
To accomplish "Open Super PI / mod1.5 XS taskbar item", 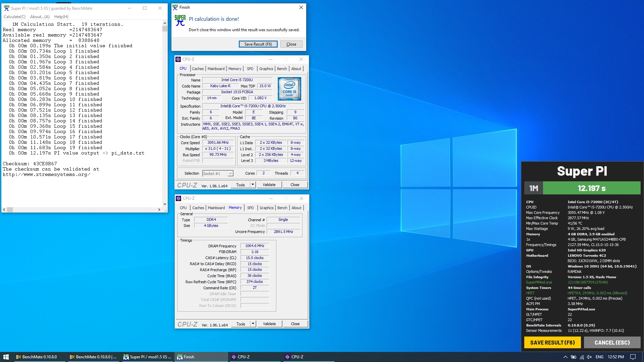I will tap(147, 357).
